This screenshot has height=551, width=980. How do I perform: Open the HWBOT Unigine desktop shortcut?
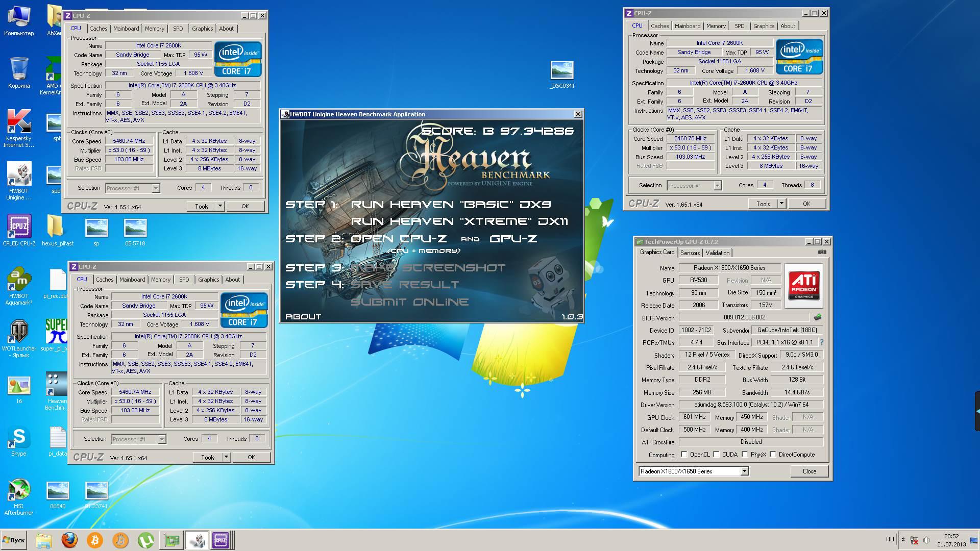coord(19,181)
